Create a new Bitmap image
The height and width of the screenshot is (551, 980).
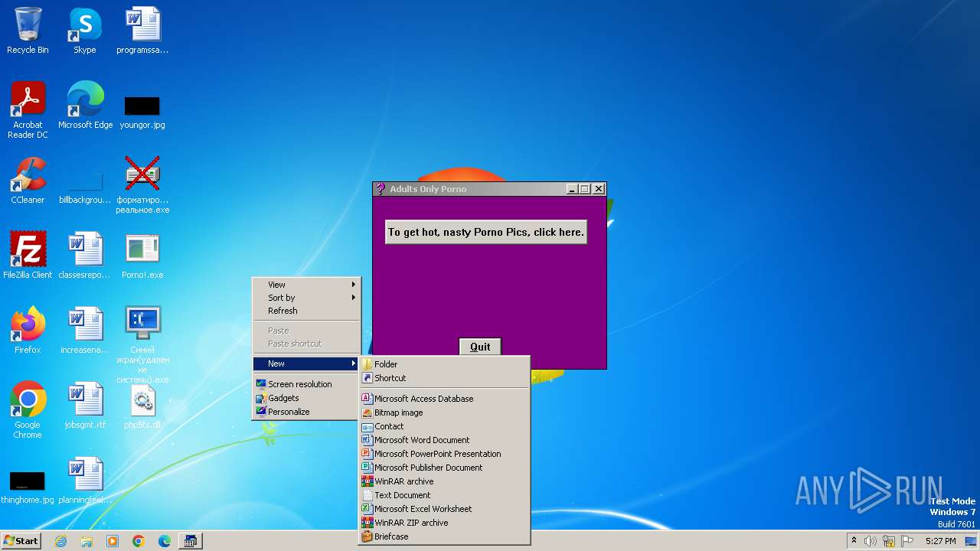[x=444, y=412]
